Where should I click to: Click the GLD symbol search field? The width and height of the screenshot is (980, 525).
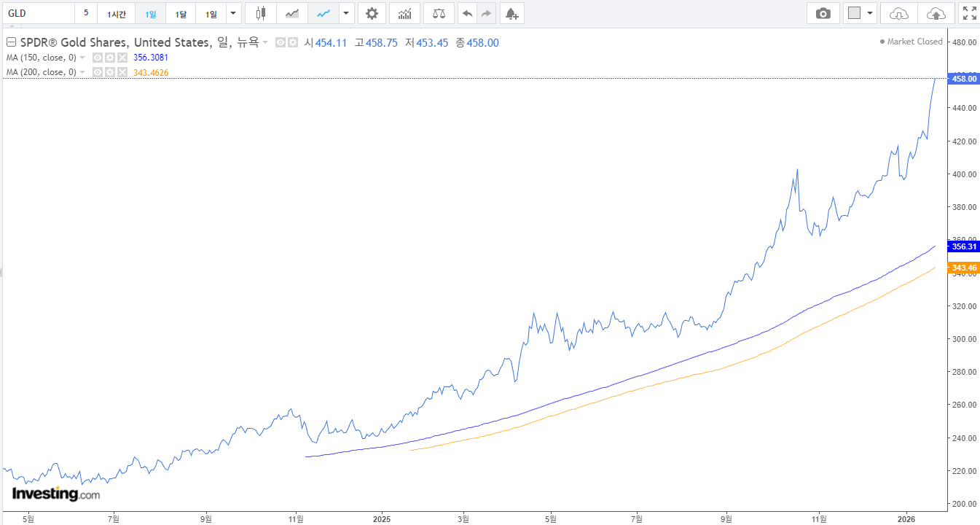click(38, 13)
